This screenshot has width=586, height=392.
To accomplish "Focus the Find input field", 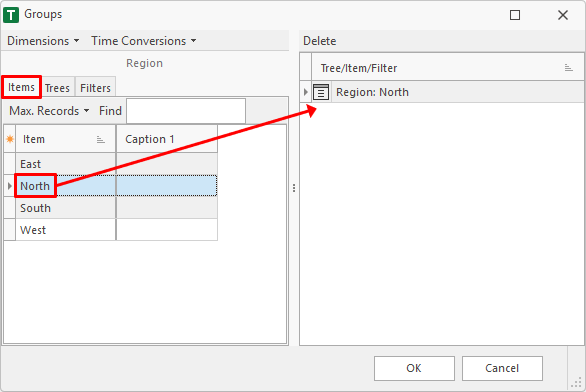I will coord(186,111).
